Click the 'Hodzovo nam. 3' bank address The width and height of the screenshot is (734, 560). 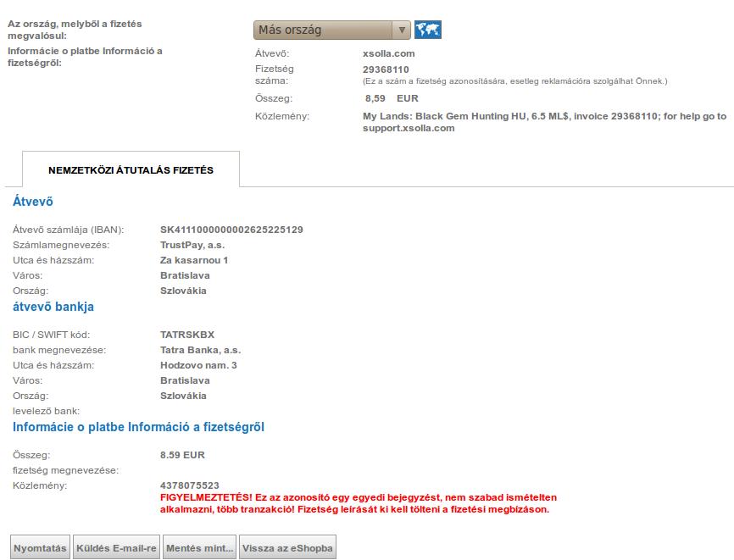tap(198, 365)
